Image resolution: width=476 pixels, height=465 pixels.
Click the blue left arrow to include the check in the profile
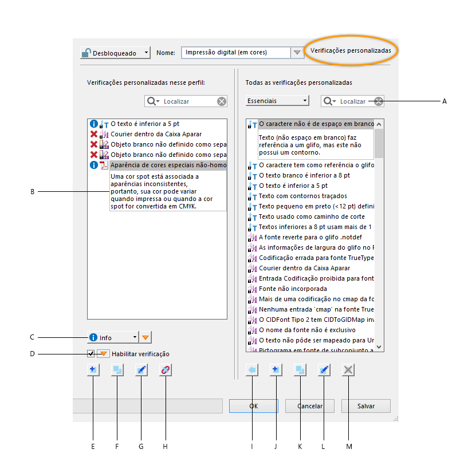[252, 370]
